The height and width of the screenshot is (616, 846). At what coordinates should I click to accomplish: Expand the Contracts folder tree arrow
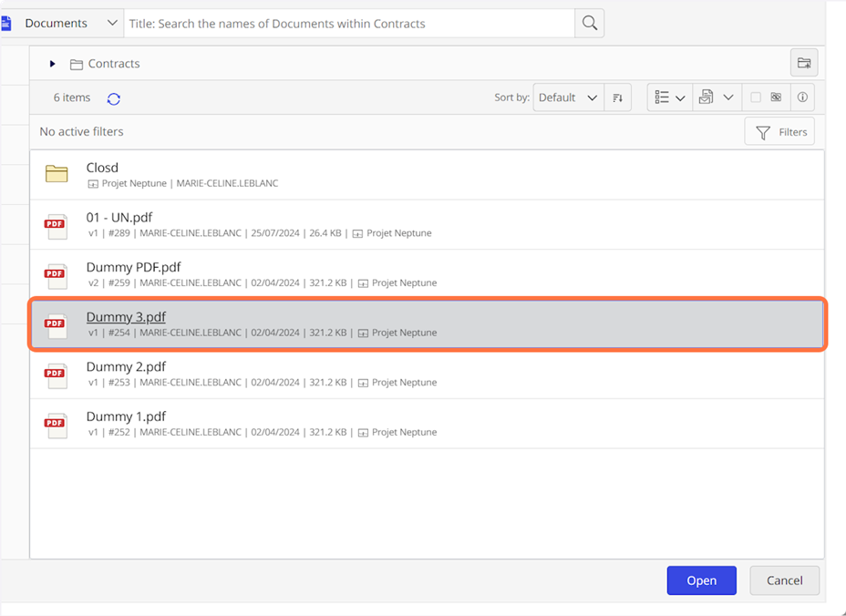tap(53, 64)
